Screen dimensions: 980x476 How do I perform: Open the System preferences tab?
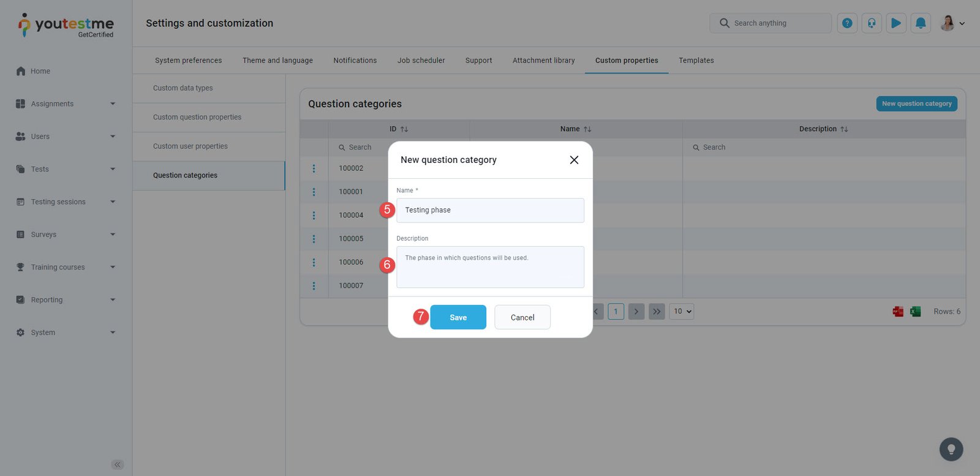click(x=188, y=61)
